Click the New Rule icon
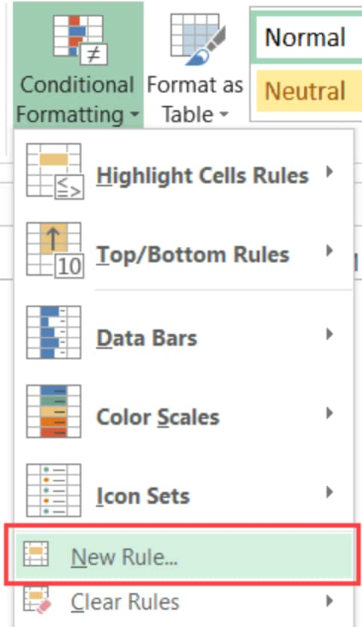The width and height of the screenshot is (362, 627). (x=36, y=554)
